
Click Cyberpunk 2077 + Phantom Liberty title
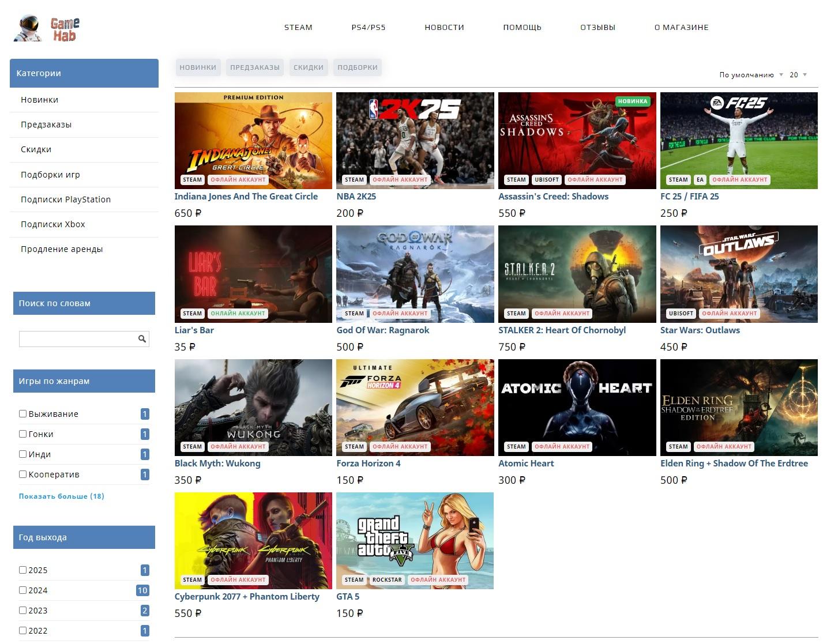[x=247, y=597]
